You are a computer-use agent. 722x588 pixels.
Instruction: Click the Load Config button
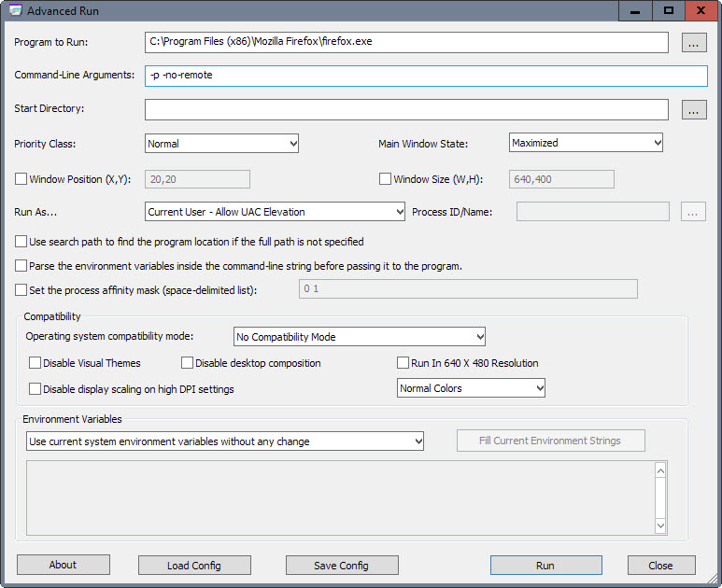coord(194,565)
